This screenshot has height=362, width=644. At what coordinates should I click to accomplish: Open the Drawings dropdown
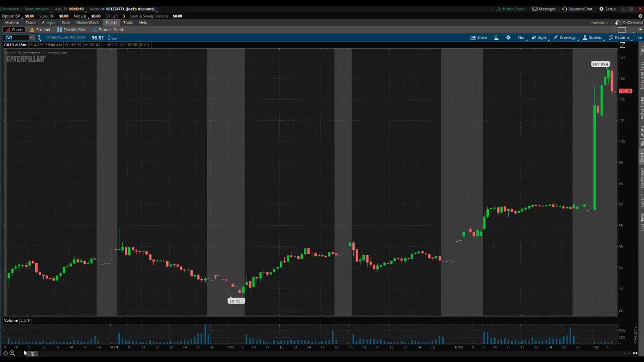tap(565, 38)
